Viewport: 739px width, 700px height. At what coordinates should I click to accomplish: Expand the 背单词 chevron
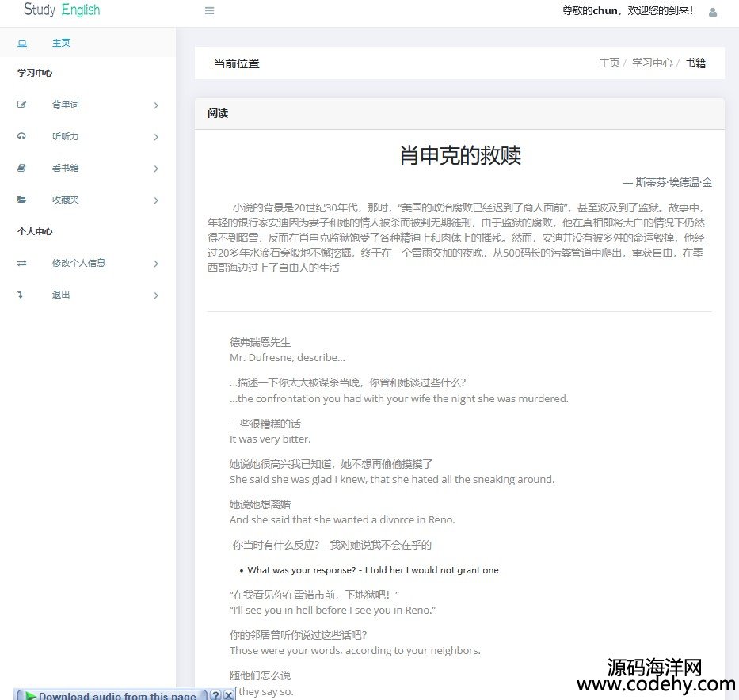pos(156,105)
